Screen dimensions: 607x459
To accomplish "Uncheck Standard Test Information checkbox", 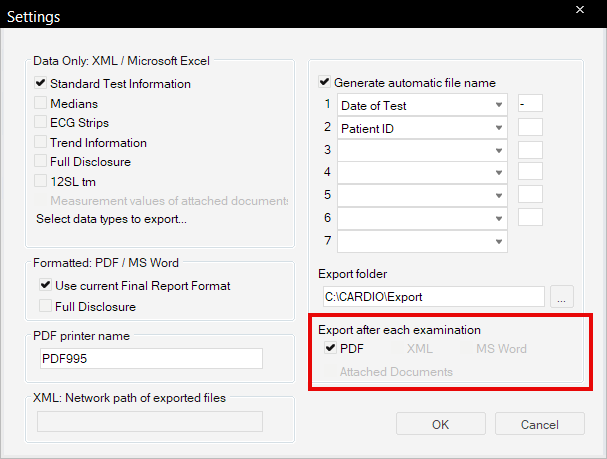I will [41, 84].
